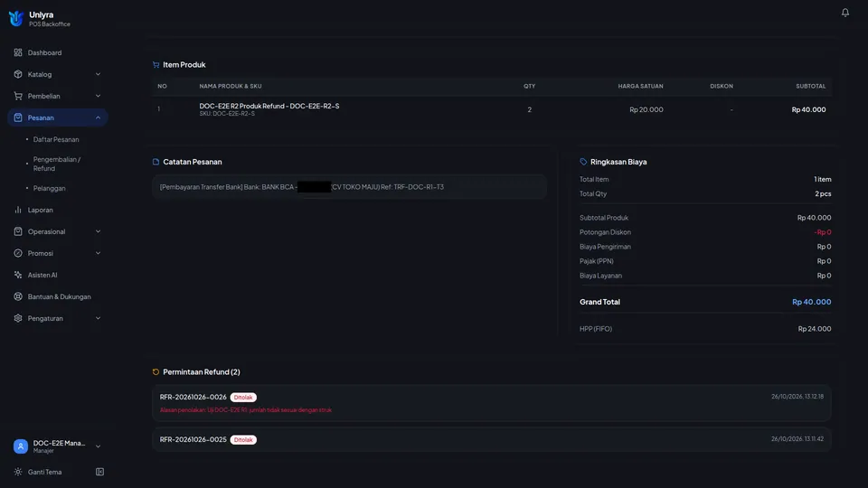Go to Daftar Pesanan
Image resolution: width=868 pixels, height=488 pixels.
pos(56,139)
